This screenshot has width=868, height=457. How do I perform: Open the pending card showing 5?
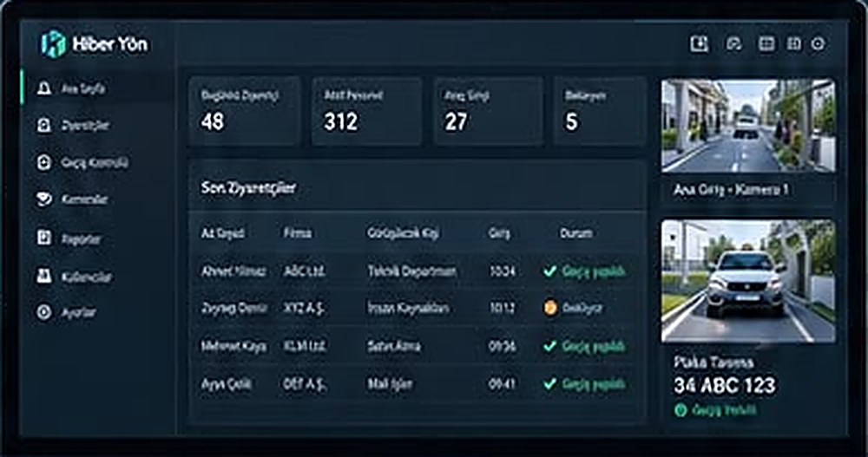point(600,111)
